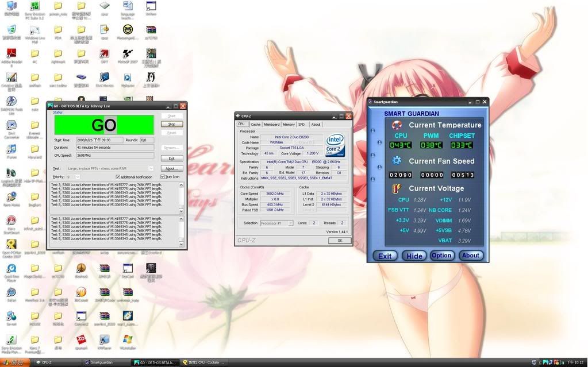
Task: Click the CPU temperature readout 043°C
Action: [401, 145]
